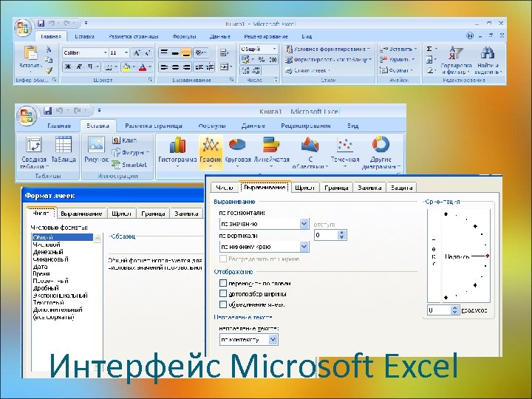Open the Фигуры shapes menu
532x399 pixels.
[131, 153]
